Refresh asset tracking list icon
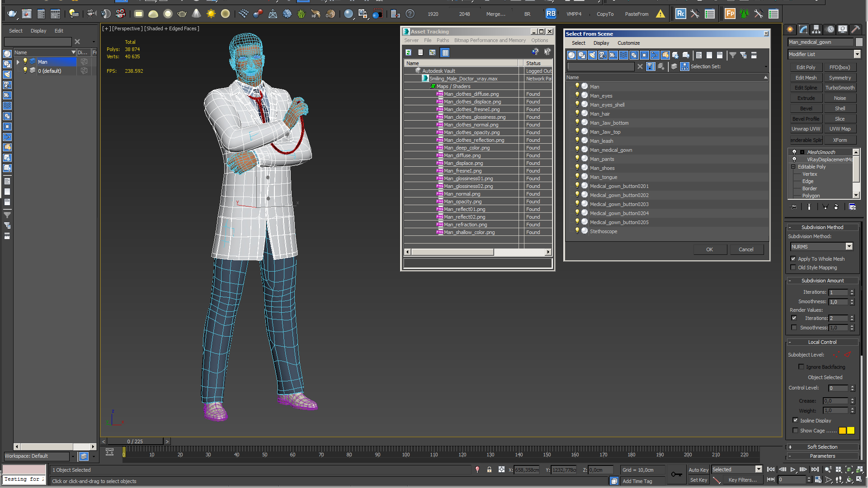Screen dimensions: 868x488 (x=408, y=52)
